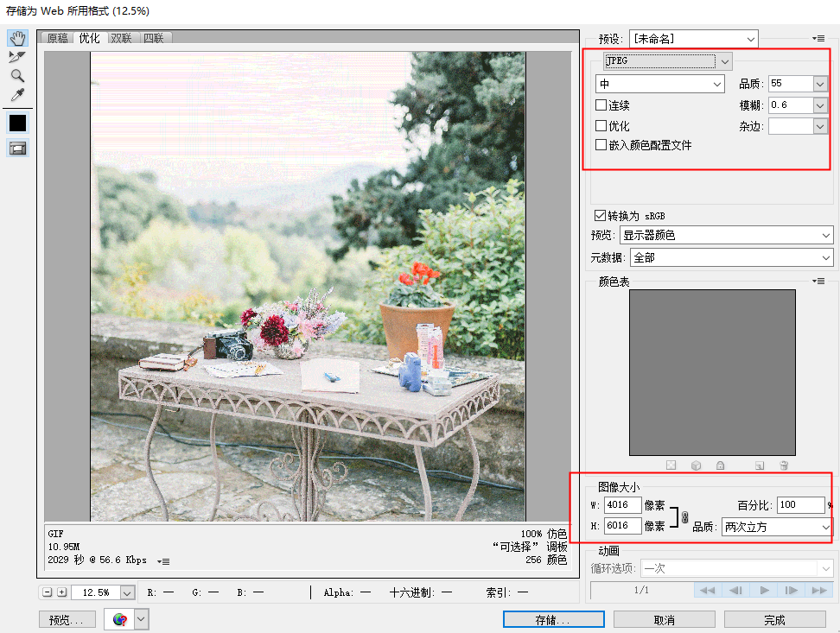Toggle slices visibility icon
This screenshot has width=840, height=633.
pos(17,149)
